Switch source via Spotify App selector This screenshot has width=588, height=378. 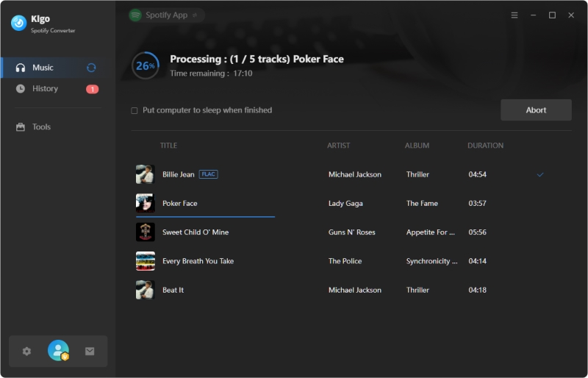[167, 15]
